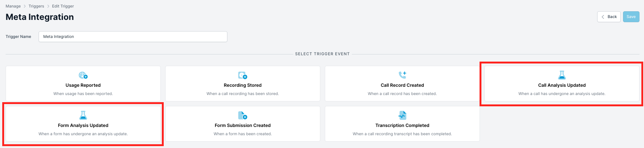Go to the Triggers breadcrumb
Screen dimensions: 644x148
(x=36, y=6)
